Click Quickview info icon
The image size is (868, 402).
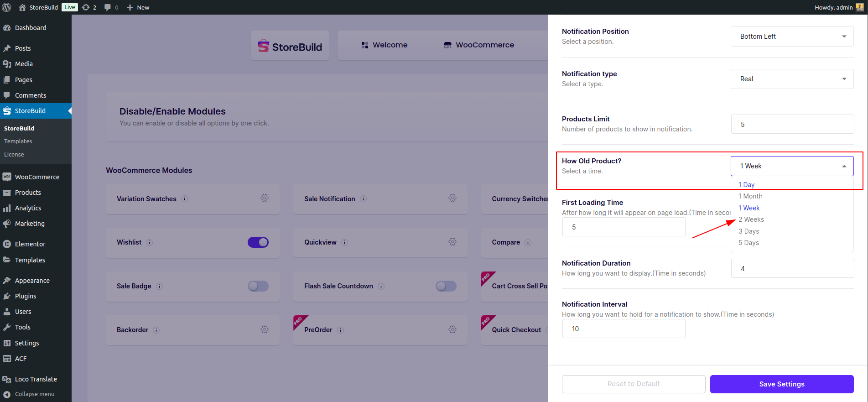coord(345,242)
